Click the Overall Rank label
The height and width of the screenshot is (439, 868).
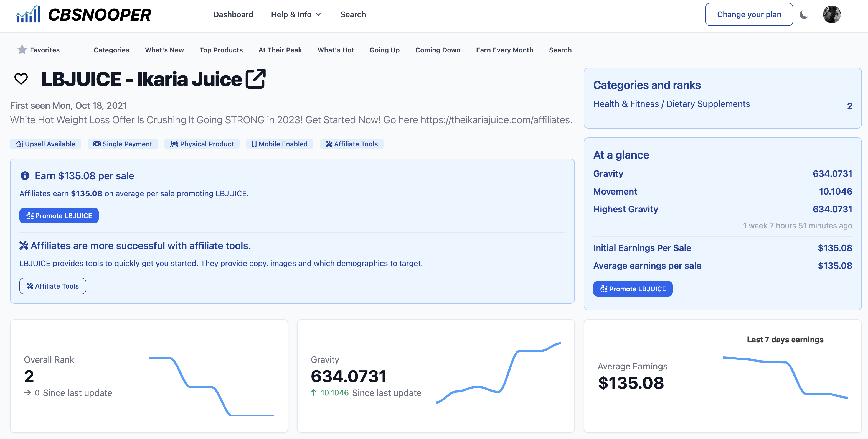49,359
